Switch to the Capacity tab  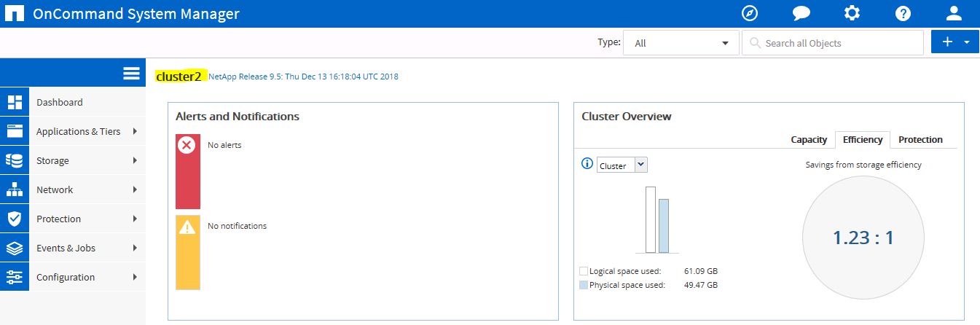(x=809, y=139)
